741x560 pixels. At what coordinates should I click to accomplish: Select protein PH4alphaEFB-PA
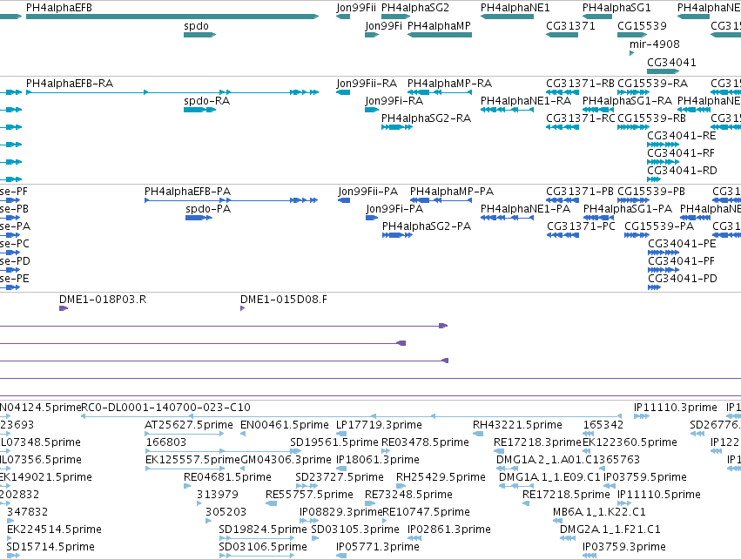tap(231, 200)
